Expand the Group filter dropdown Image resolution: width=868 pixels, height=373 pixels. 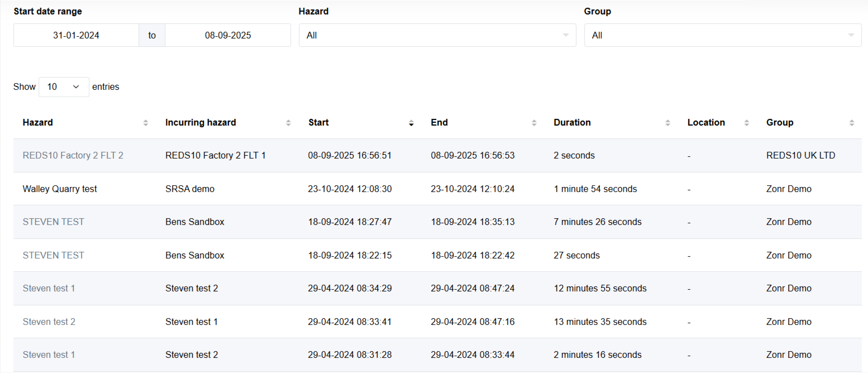click(x=723, y=35)
